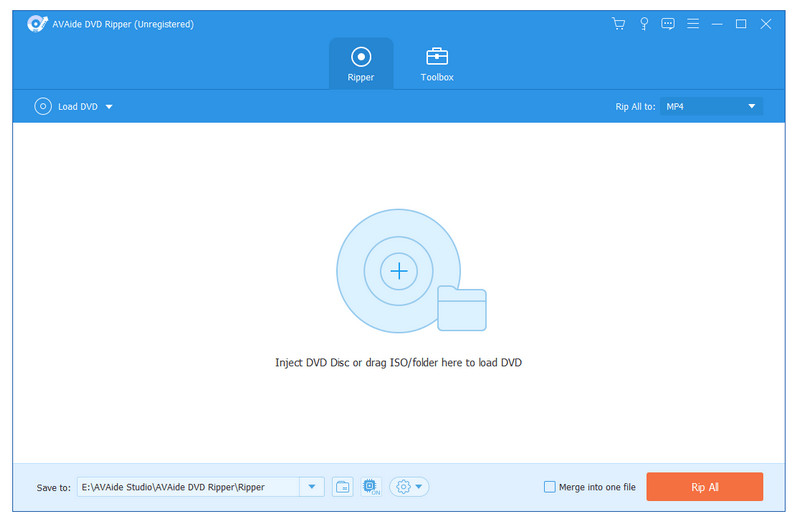Switch to the Ripper tab
This screenshot has width=800, height=522.
(361, 64)
